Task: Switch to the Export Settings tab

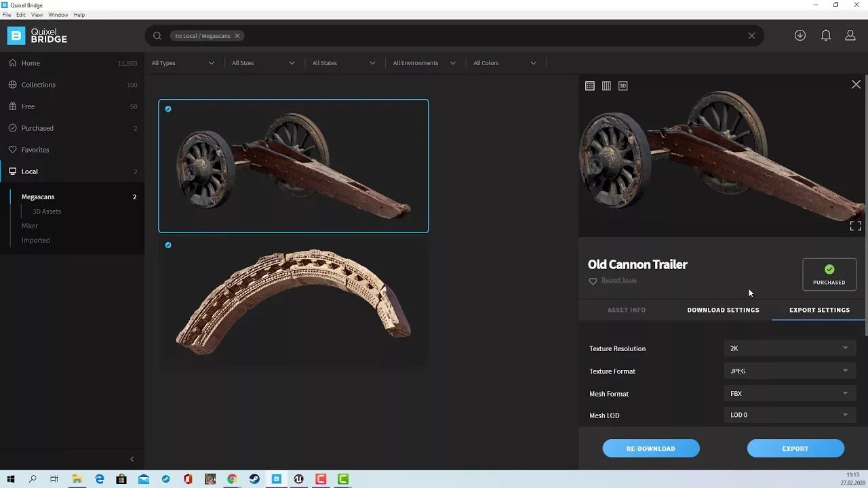Action: (819, 310)
